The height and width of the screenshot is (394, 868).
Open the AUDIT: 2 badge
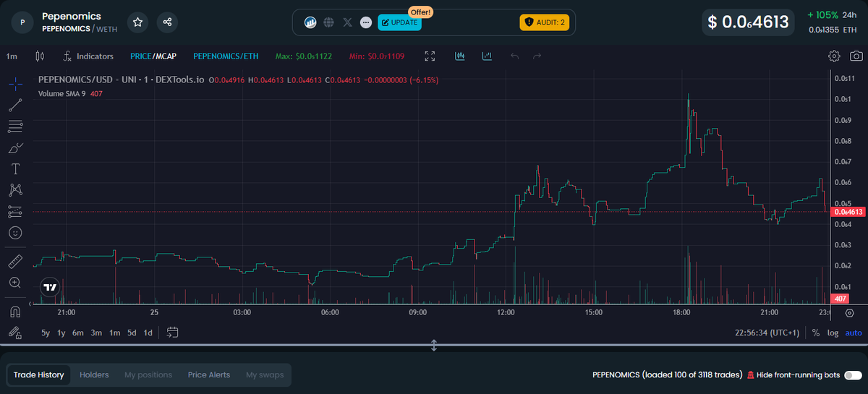[x=545, y=22]
